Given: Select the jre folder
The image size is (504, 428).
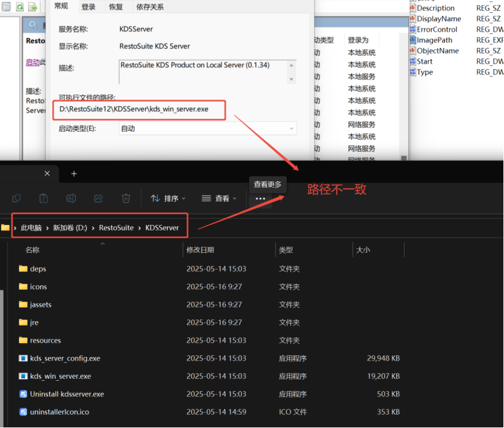Looking at the screenshot, I should (x=34, y=323).
